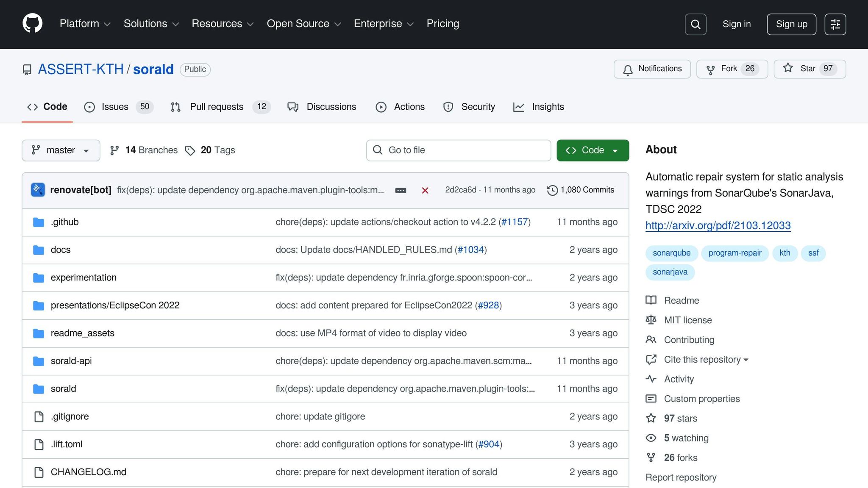Click the GitHub logo icon
868x488 pixels.
pyautogui.click(x=32, y=24)
